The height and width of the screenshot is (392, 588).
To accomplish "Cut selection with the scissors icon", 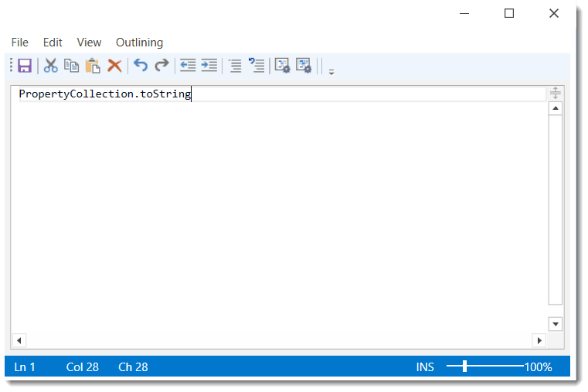I will click(x=51, y=66).
